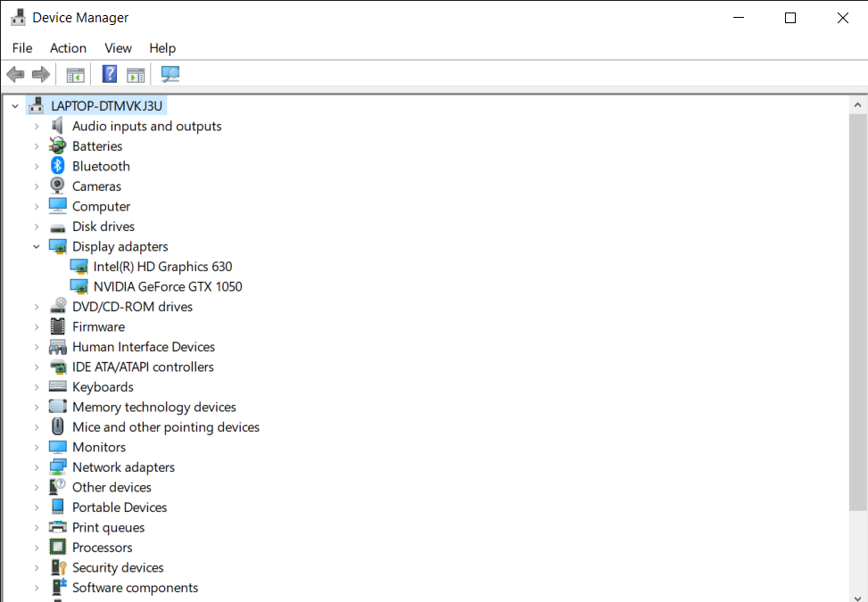This screenshot has height=602, width=868.
Task: Click the Security devices key icon
Action: 58,567
